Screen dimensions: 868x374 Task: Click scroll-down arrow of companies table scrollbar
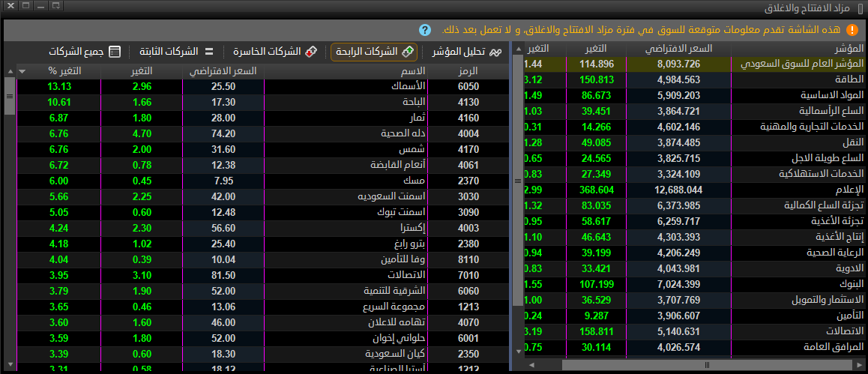[10, 364]
